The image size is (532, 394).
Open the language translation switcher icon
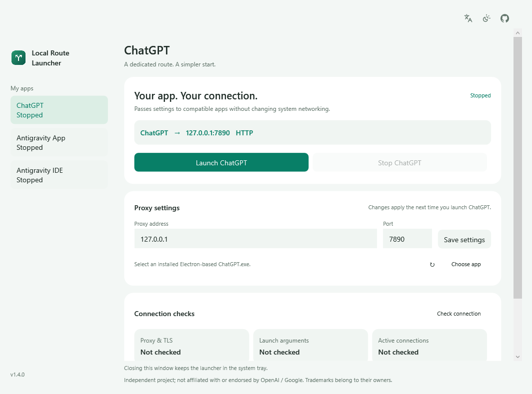tap(468, 18)
